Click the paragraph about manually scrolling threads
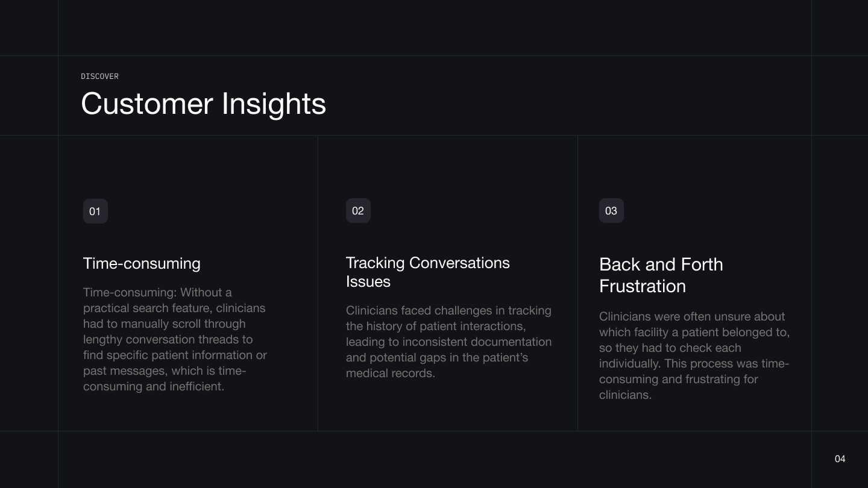The width and height of the screenshot is (868, 488). point(175,339)
